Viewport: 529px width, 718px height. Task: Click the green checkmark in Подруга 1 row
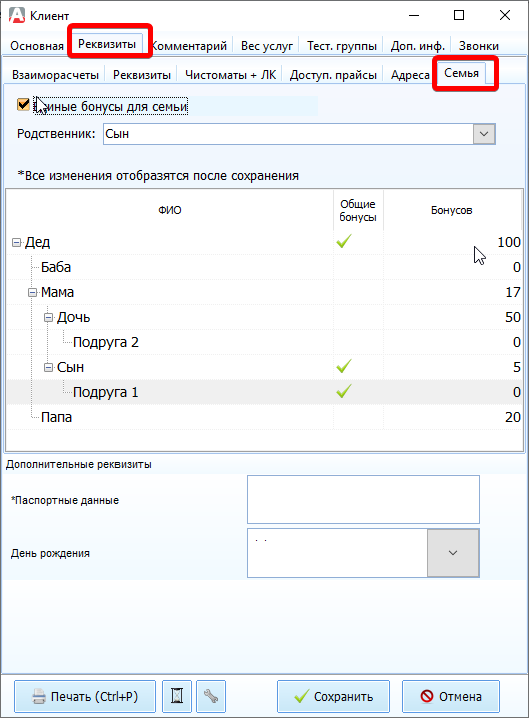point(344,392)
